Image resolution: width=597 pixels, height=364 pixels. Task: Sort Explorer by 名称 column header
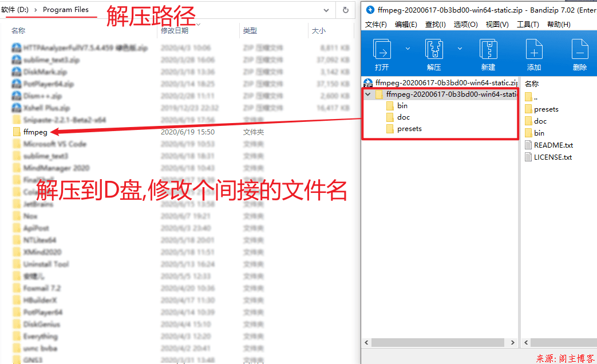tap(18, 30)
